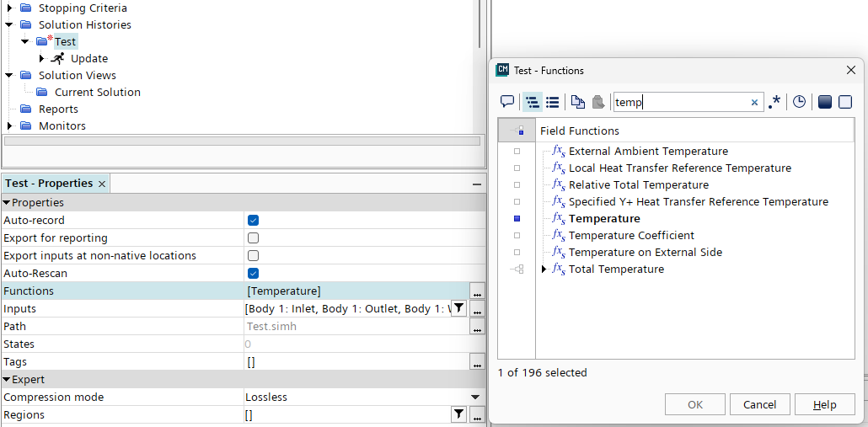Click the clock history icon
The width and height of the screenshot is (868, 427).
799,102
